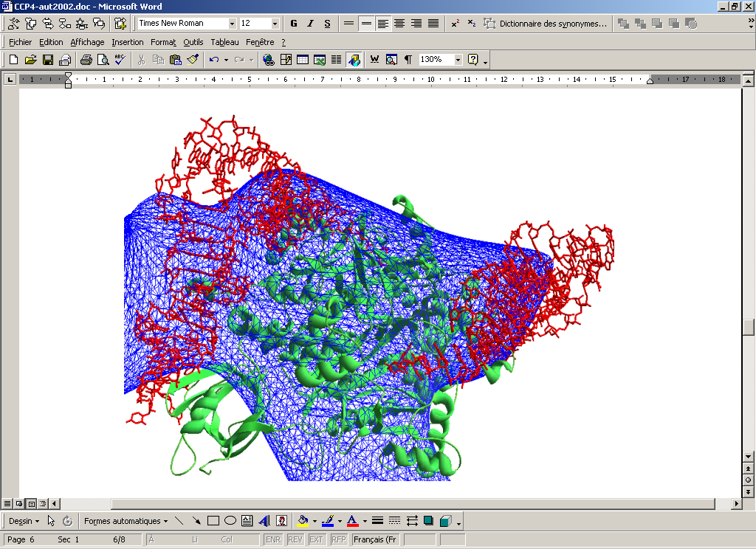Toggle Italic formatting

click(x=310, y=24)
